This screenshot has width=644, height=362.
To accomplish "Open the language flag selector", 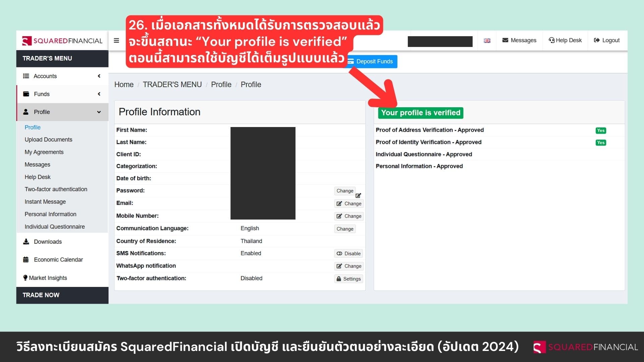I will pyautogui.click(x=487, y=41).
